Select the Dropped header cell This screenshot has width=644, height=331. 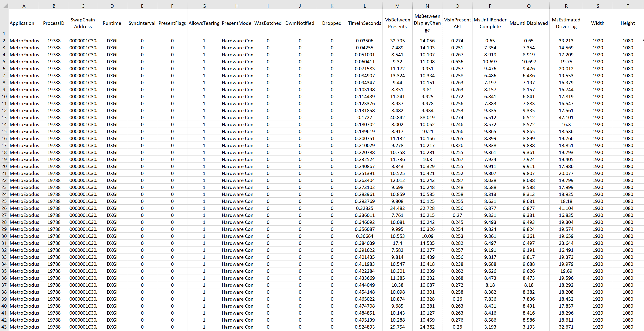(x=332, y=23)
